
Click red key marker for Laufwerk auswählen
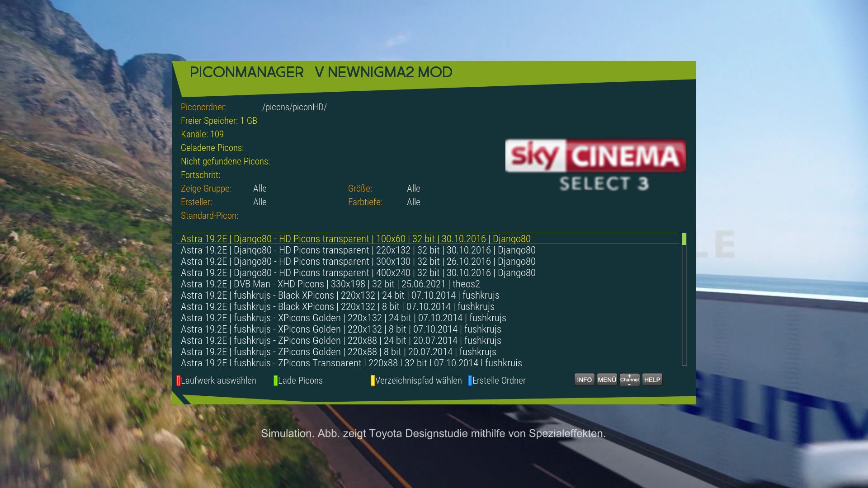point(179,380)
